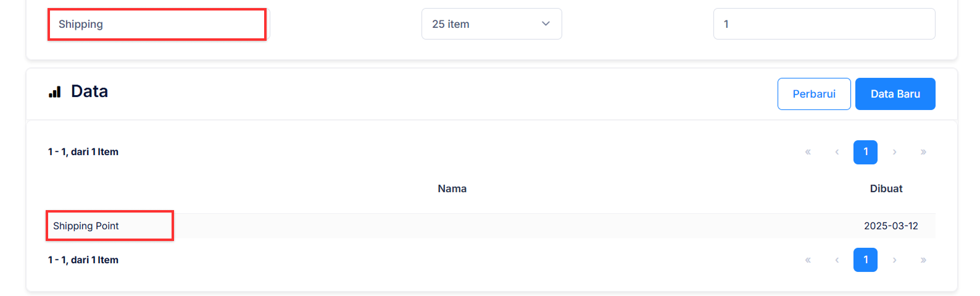This screenshot has width=980, height=296.
Task: Click the Shipping search input field
Action: point(157,24)
